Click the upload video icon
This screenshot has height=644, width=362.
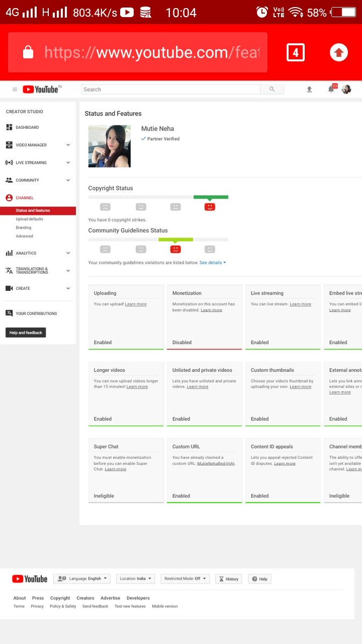[x=309, y=90]
